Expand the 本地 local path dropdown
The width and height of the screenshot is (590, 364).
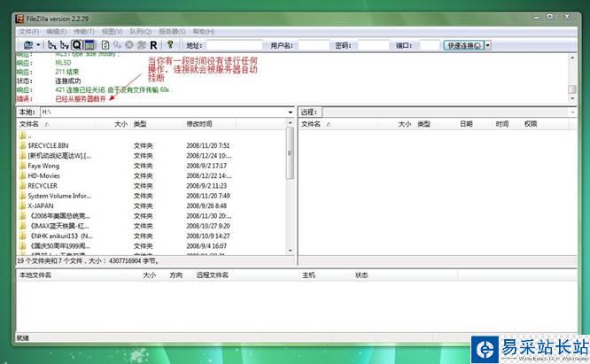pyautogui.click(x=290, y=112)
